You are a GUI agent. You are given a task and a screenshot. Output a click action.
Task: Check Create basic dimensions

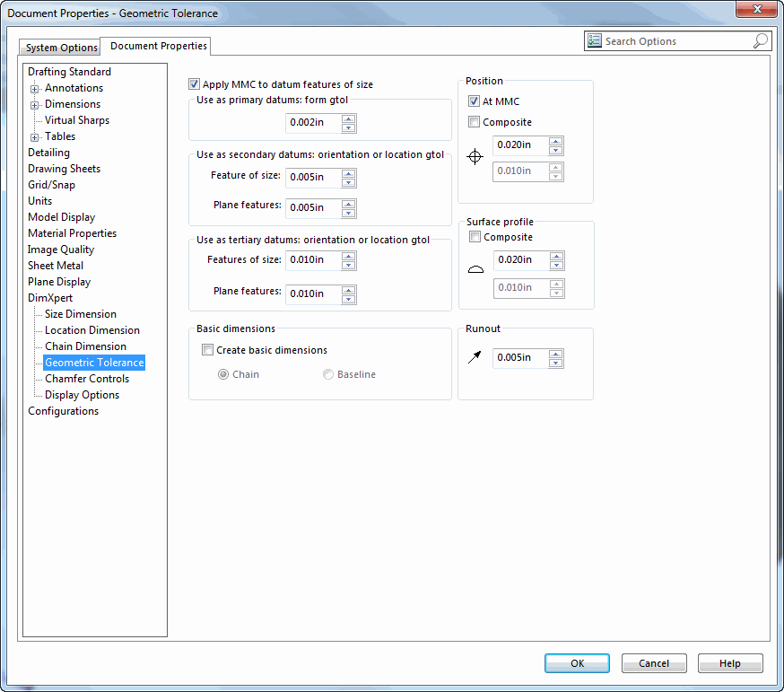tap(207, 350)
